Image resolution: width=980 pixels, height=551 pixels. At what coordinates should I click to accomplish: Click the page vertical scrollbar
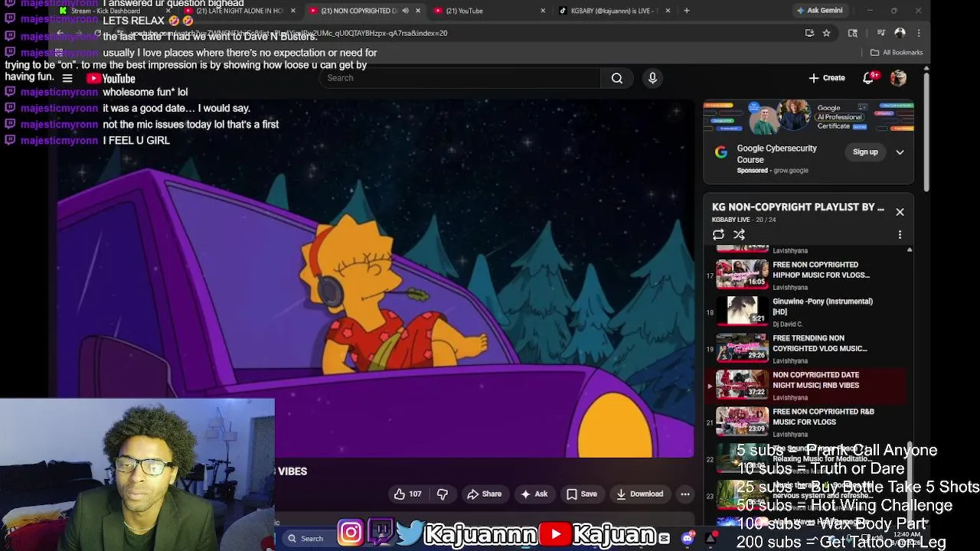click(926, 130)
